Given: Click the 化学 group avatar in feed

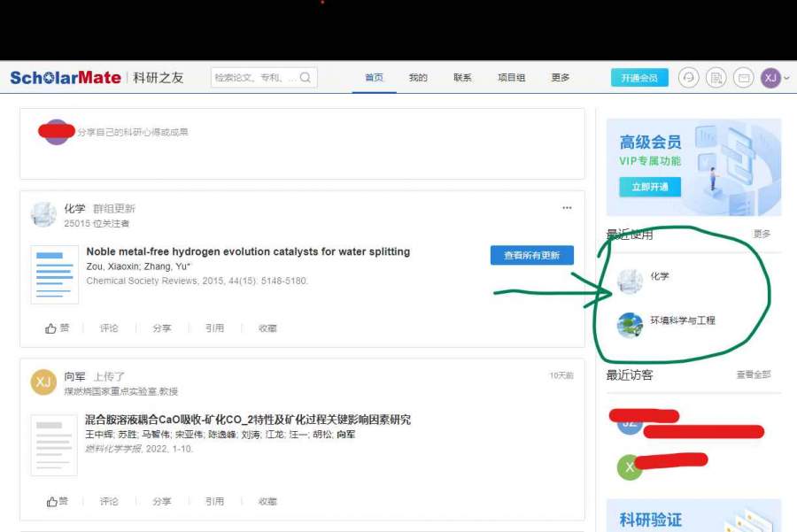Looking at the screenshot, I should (x=43, y=214).
